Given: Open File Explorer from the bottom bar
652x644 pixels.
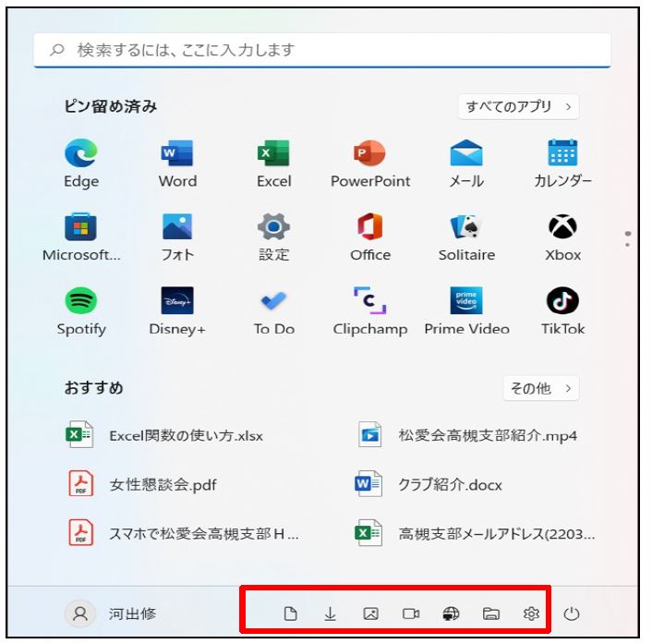Looking at the screenshot, I should [491, 614].
